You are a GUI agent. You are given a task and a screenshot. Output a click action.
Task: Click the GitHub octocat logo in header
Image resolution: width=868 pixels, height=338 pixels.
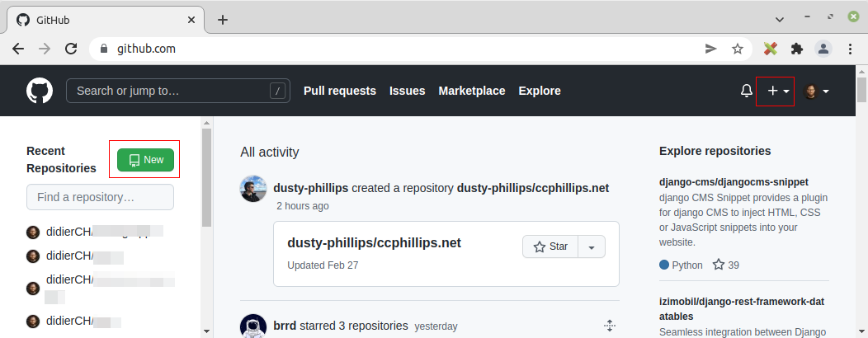coord(40,91)
